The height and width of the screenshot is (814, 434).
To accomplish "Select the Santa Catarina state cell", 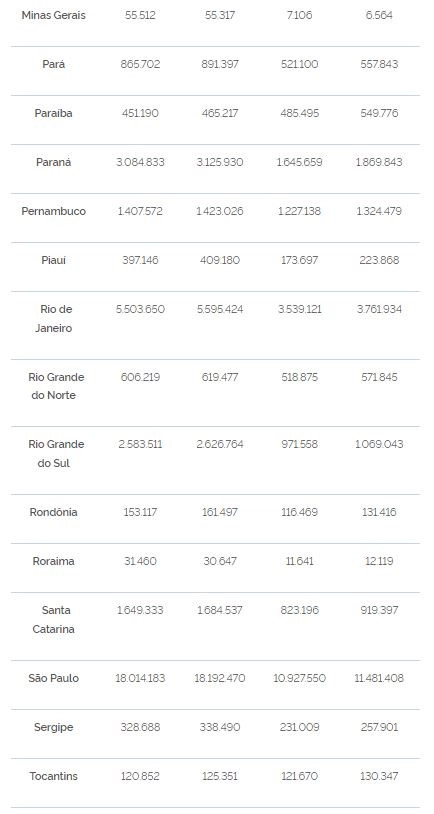I will tap(53, 619).
